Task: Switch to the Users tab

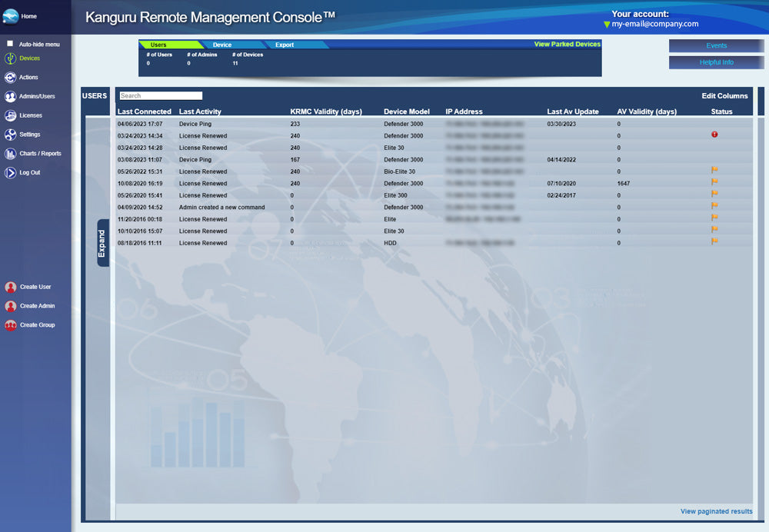Action: [158, 45]
